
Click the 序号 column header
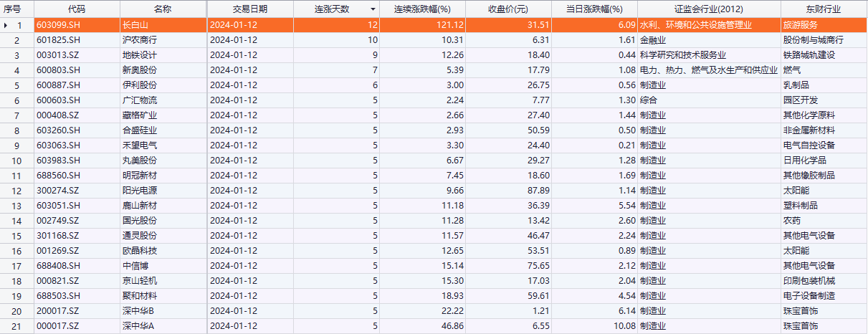(16, 9)
